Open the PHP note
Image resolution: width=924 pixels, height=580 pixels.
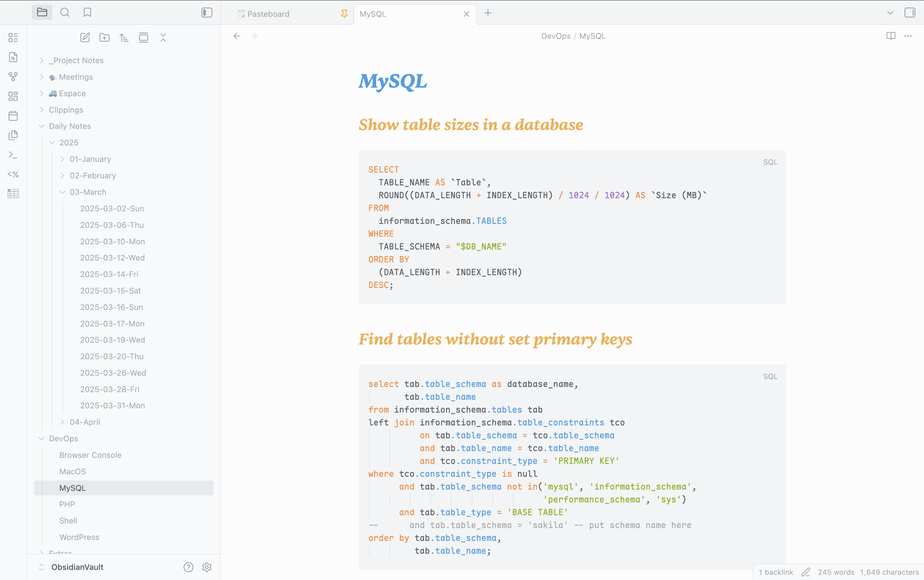[124, 505]
